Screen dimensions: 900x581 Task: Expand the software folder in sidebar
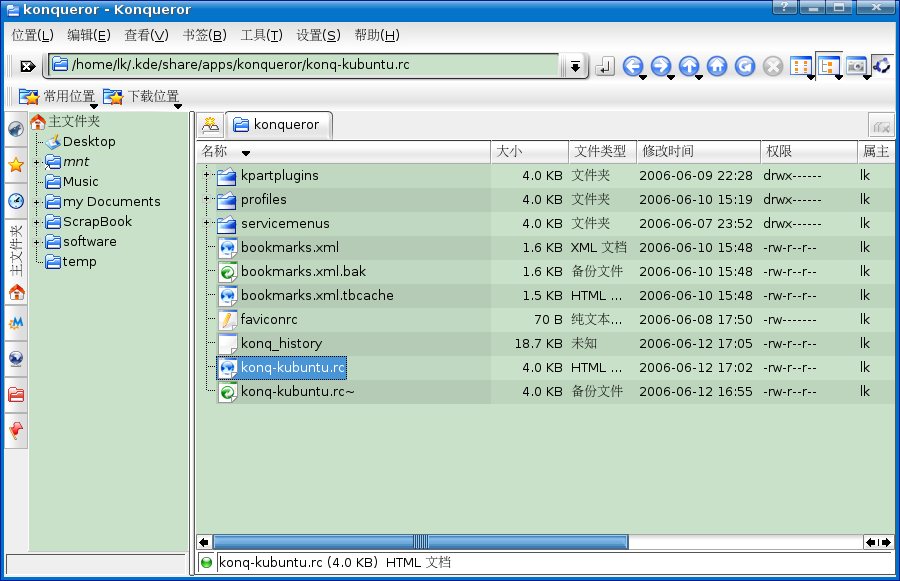coord(37,242)
